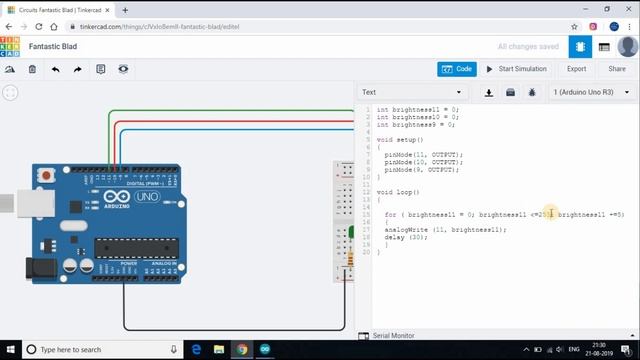Screen dimensions: 640x360
Task: Select the Circuits Fantastic Blad browser tab
Action: (x=59, y=10)
